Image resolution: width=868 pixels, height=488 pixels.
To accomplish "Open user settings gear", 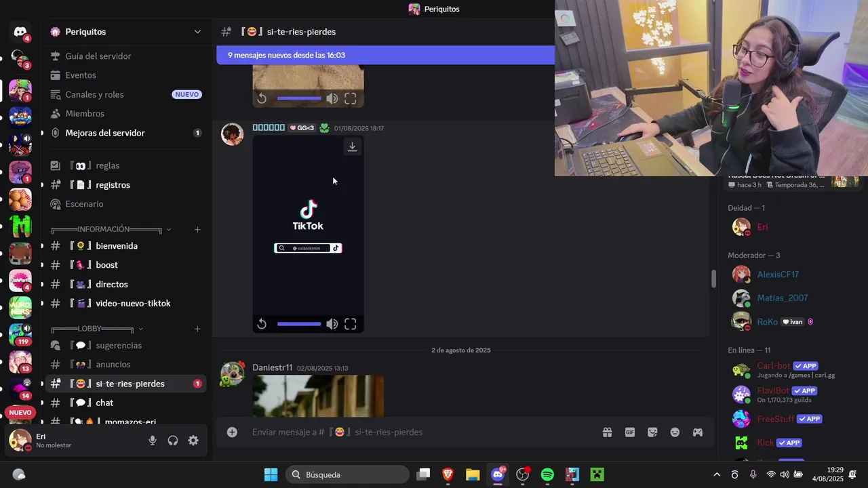I will (193, 441).
